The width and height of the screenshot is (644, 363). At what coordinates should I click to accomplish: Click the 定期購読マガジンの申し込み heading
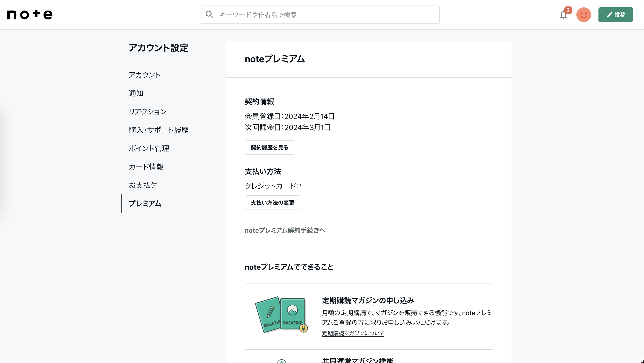tap(368, 300)
